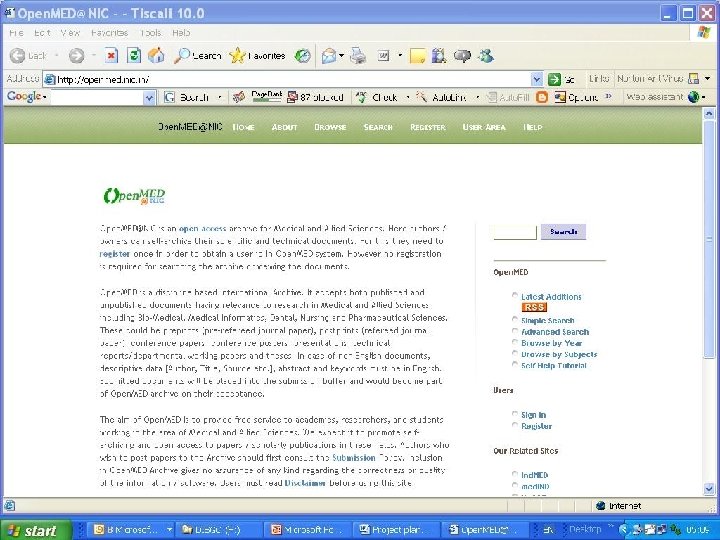Viewport: 720px width, 540px height.
Task: Print the page with the printer icon
Action: coord(358,56)
